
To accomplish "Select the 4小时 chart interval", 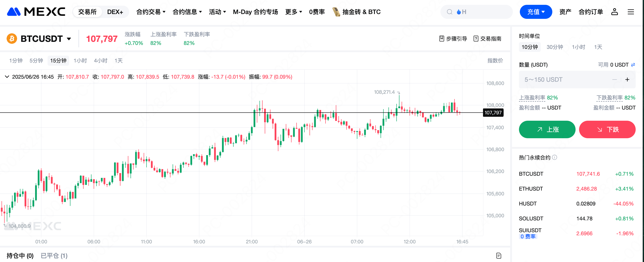I will [100, 60].
